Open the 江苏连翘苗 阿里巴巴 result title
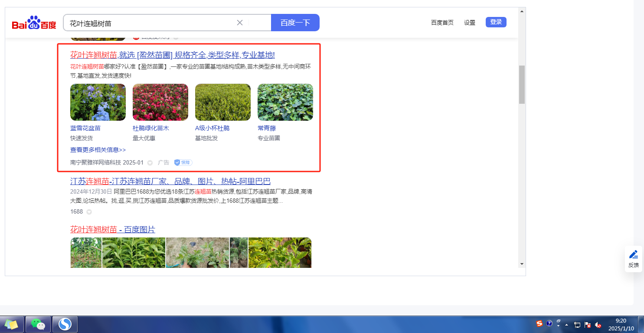644x333 pixels. (x=170, y=181)
